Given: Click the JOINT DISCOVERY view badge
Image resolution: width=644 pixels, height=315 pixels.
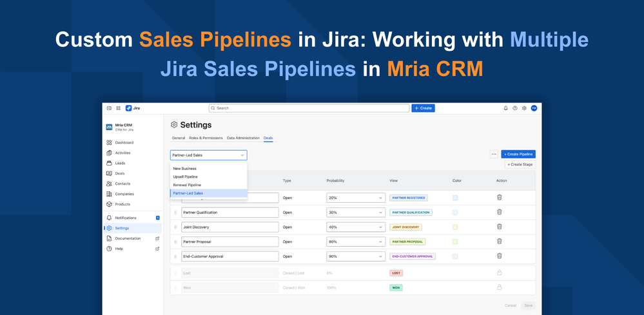Looking at the screenshot, I should pos(405,227).
